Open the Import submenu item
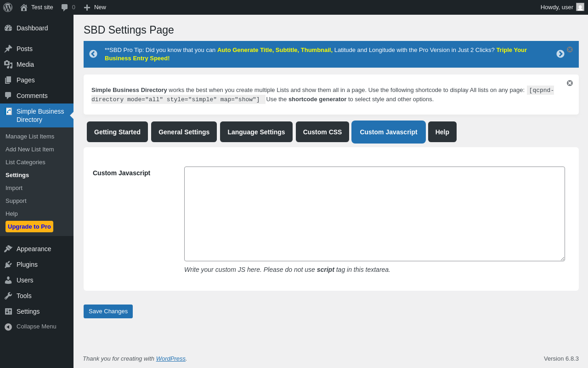 tap(14, 188)
